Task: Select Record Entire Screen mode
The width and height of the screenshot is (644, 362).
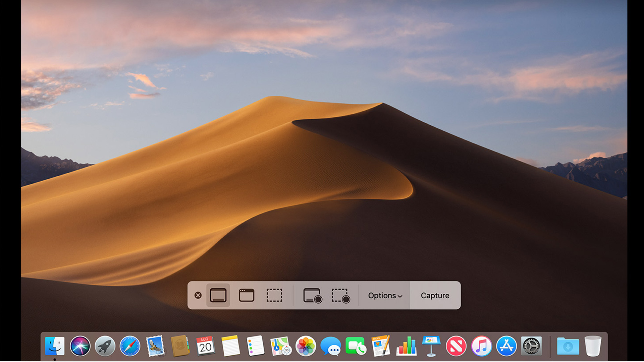Action: [x=313, y=296]
